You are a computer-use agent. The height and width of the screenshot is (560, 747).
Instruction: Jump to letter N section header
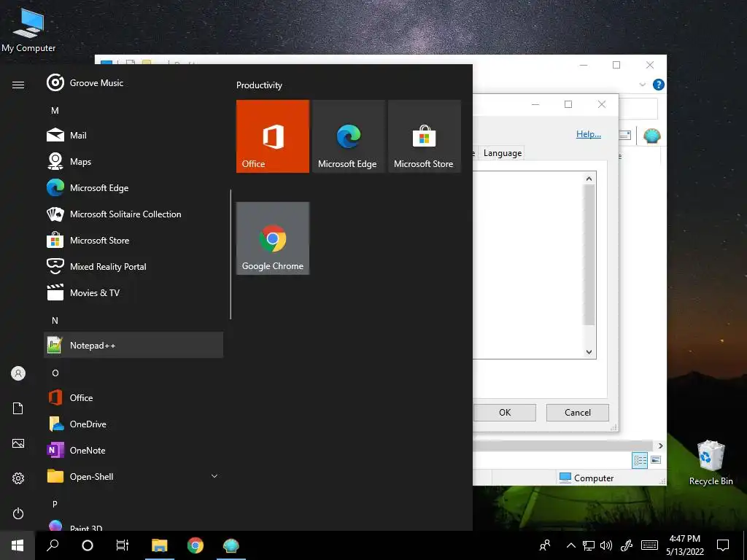[55, 321]
